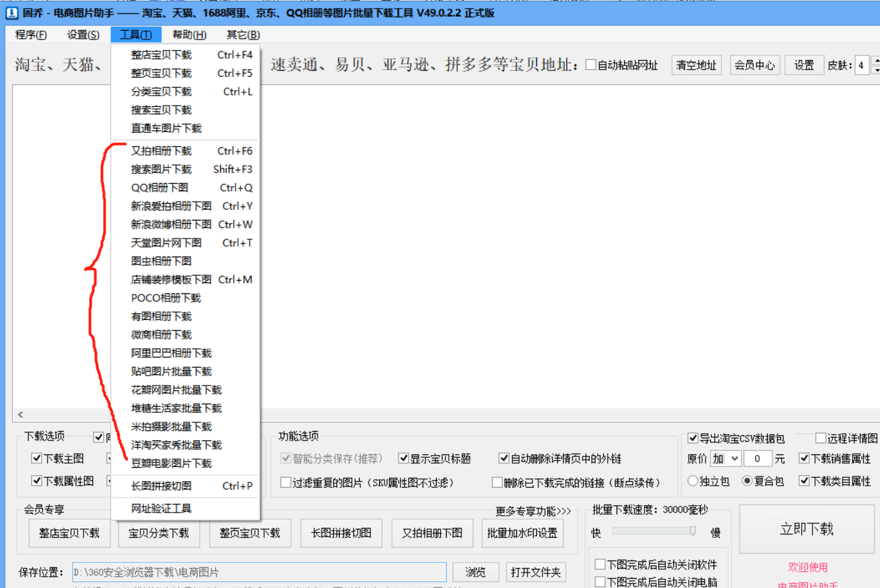This screenshot has width=880, height=588.
Task: Enable 自动粘贴网址 checkbox
Action: [x=591, y=65]
